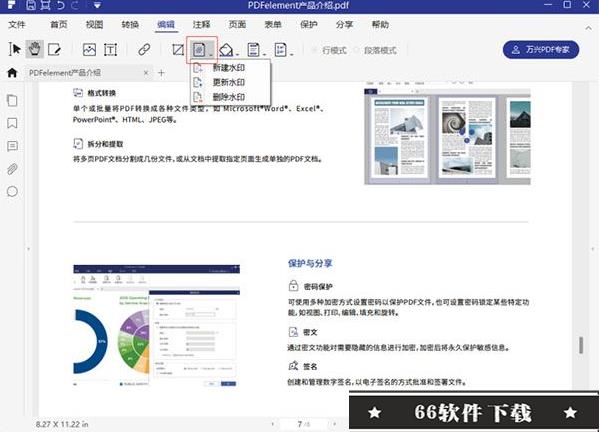
Task: Collapse the ribbon with the chevron
Action: pyautogui.click(x=588, y=28)
